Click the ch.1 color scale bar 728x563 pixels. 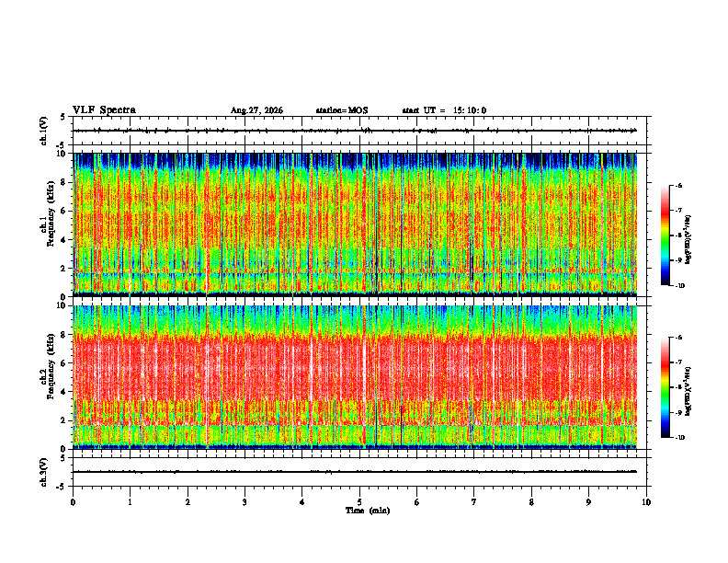pos(665,236)
